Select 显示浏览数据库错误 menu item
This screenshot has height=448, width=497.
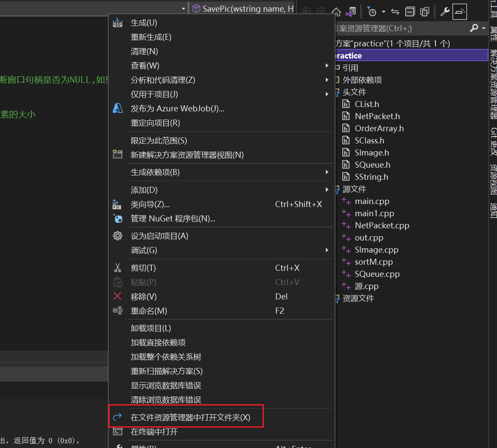tap(166, 386)
